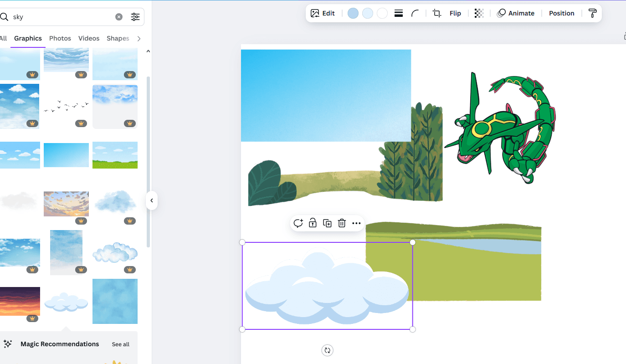
Task: Click the Animate button
Action: pyautogui.click(x=516, y=13)
